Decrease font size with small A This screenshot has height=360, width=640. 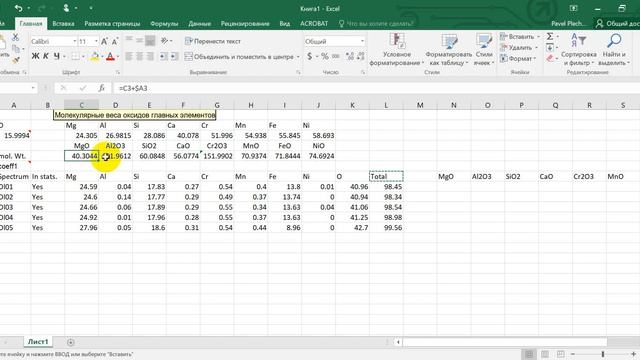coord(115,41)
